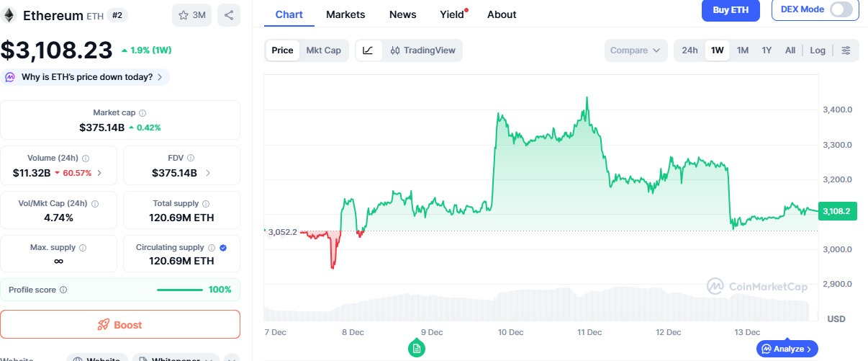The width and height of the screenshot is (868, 361).
Task: Switch to the Yield tab
Action: coord(452,14)
